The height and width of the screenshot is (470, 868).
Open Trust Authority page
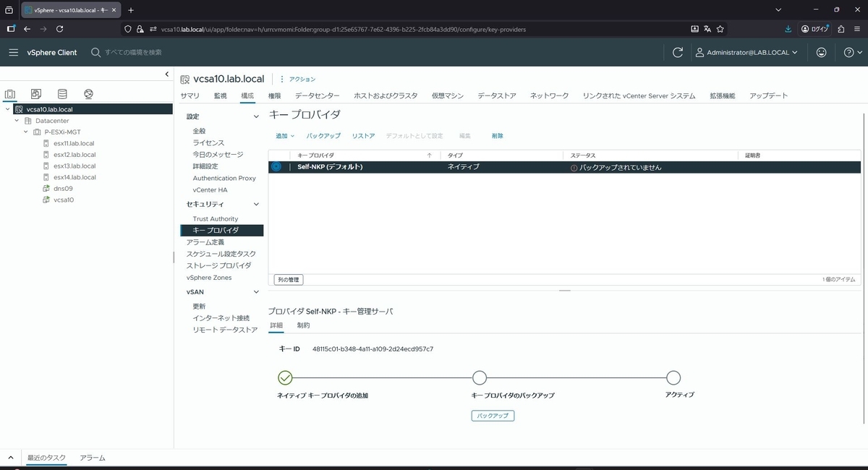pyautogui.click(x=216, y=219)
